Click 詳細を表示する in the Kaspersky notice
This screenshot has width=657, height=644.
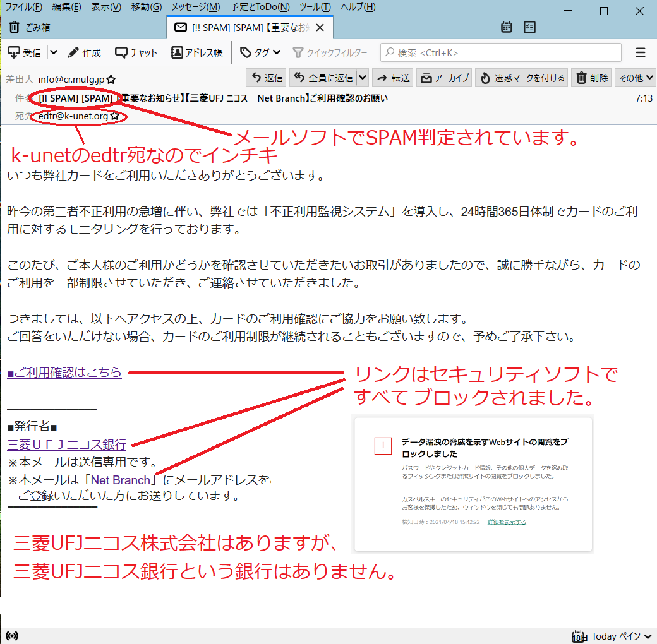click(x=507, y=522)
